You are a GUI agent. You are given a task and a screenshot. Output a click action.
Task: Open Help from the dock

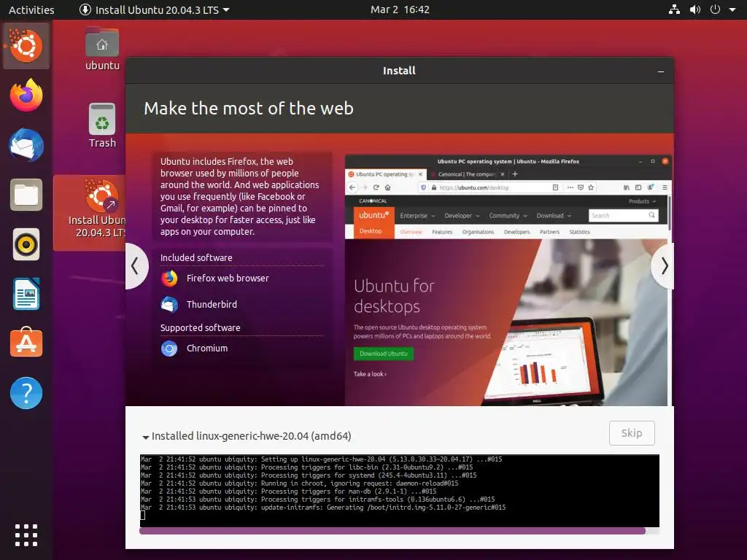pos(26,393)
